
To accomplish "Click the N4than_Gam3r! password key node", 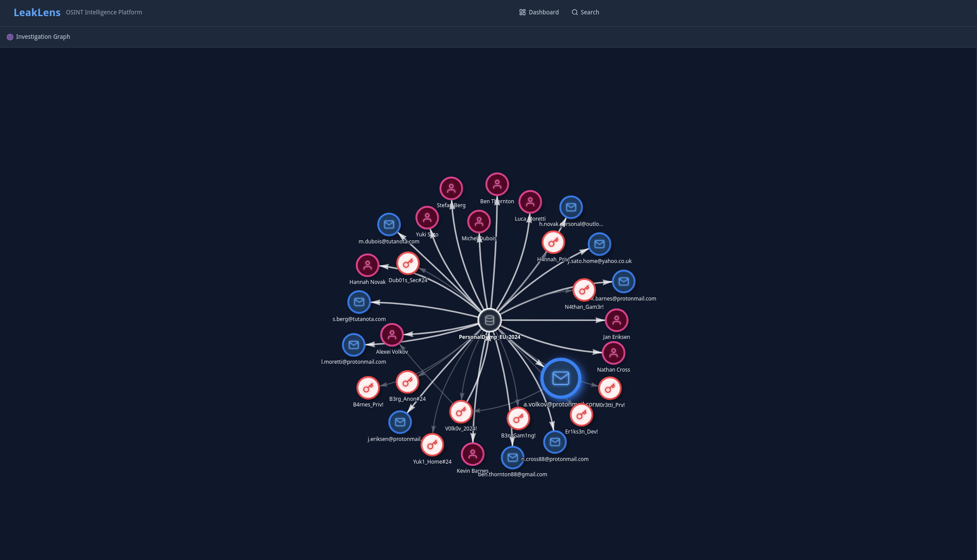I will 584,290.
